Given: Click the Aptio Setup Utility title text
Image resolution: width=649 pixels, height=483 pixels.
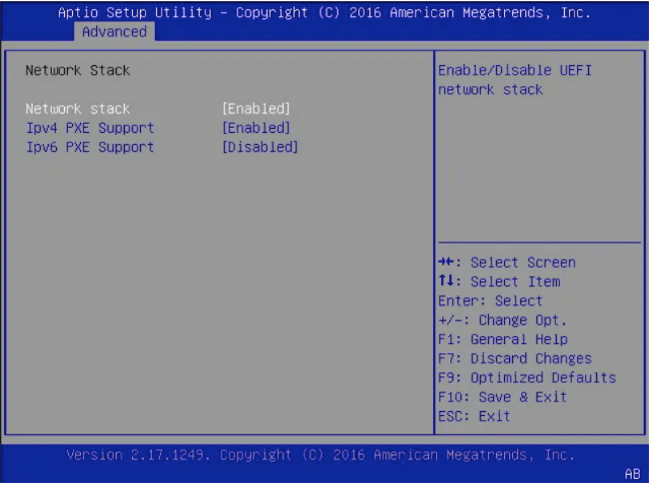Looking at the screenshot, I should tap(324, 12).
